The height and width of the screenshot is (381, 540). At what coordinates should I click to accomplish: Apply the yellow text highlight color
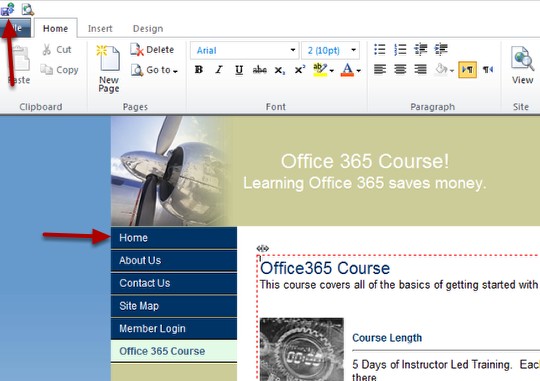tap(320, 70)
